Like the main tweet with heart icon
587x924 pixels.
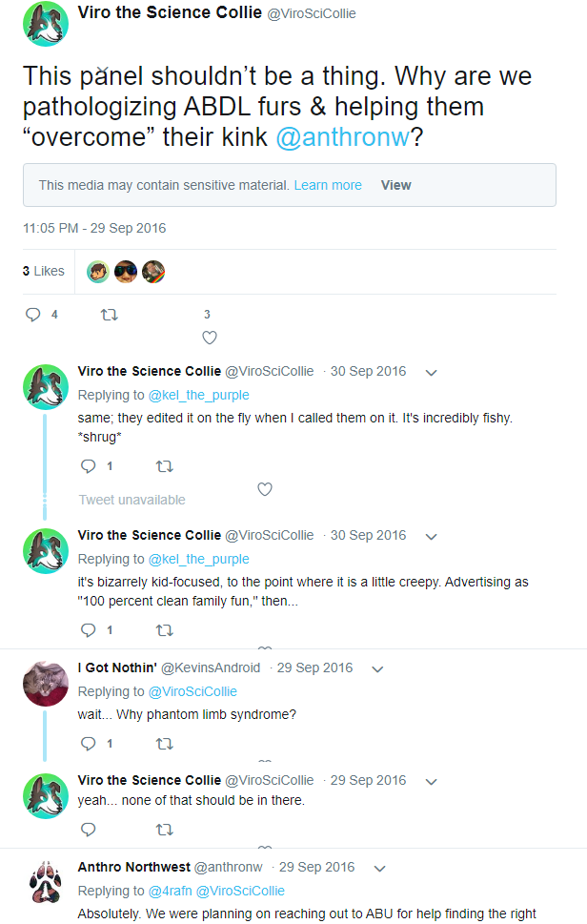[210, 337]
